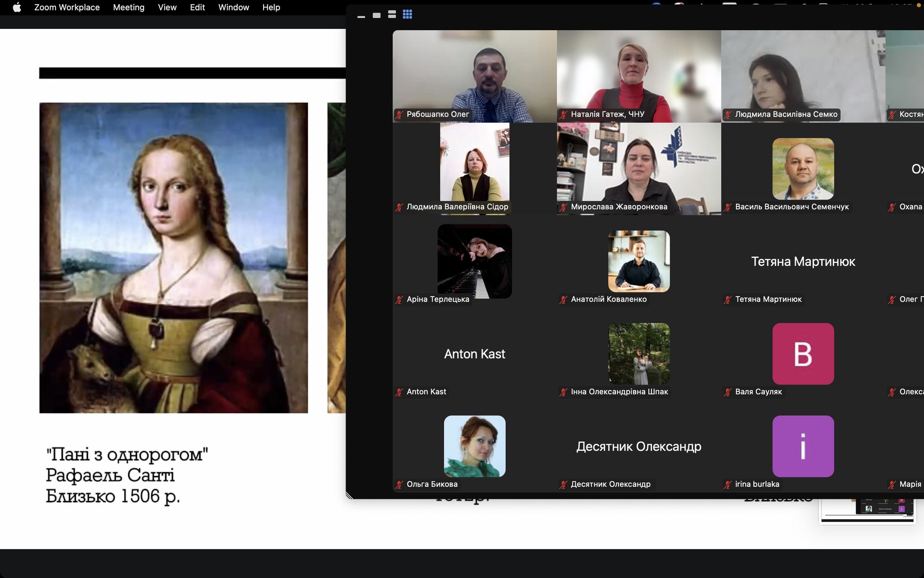Viewport: 924px width, 578px height.
Task: Click muted mic icon beside Людмила Василівна Семко
Action: click(728, 115)
